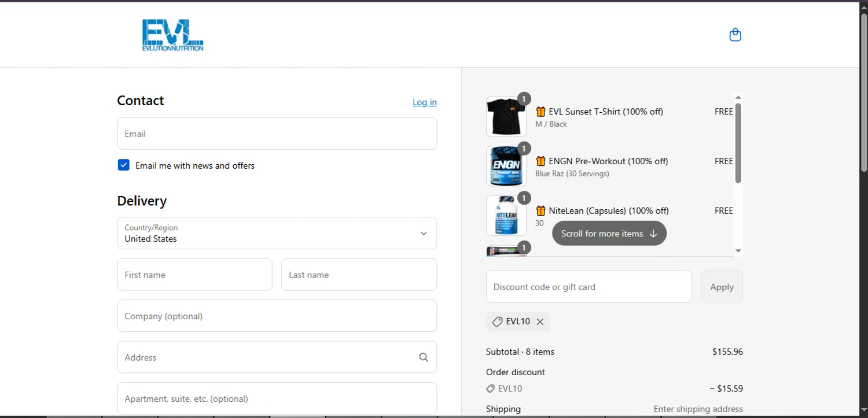
Task: Click the gift icon beside EVL Sunset T-Shirt
Action: pos(540,112)
